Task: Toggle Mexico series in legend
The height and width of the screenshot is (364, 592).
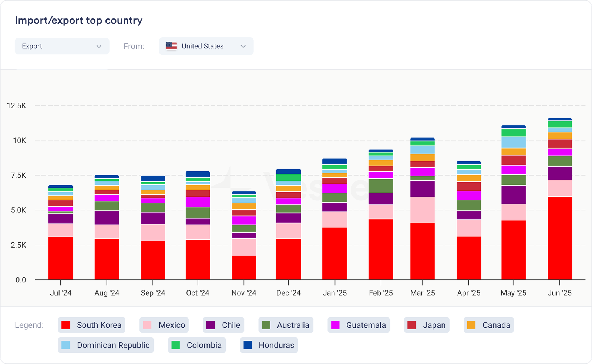Action: 164,325
